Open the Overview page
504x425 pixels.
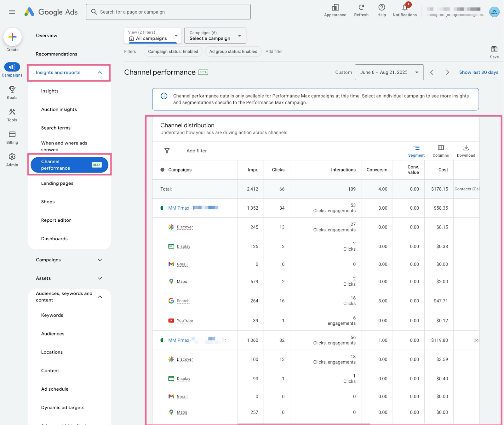(x=47, y=36)
